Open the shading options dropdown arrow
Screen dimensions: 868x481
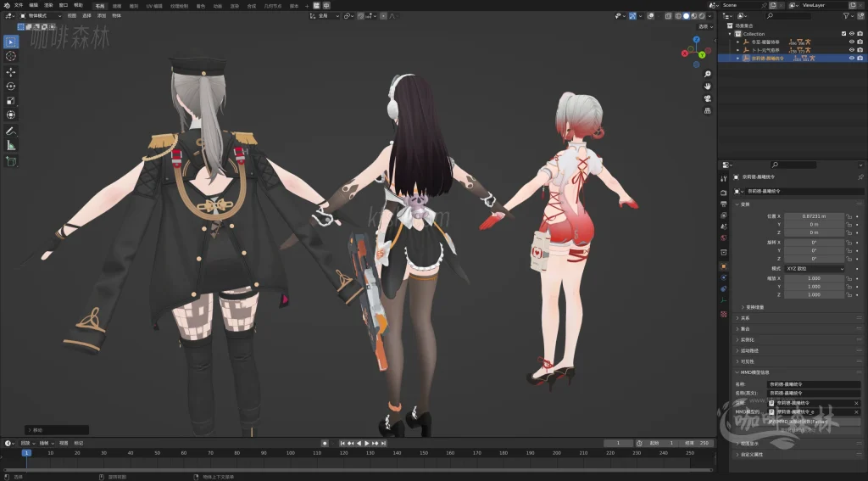[x=709, y=16]
